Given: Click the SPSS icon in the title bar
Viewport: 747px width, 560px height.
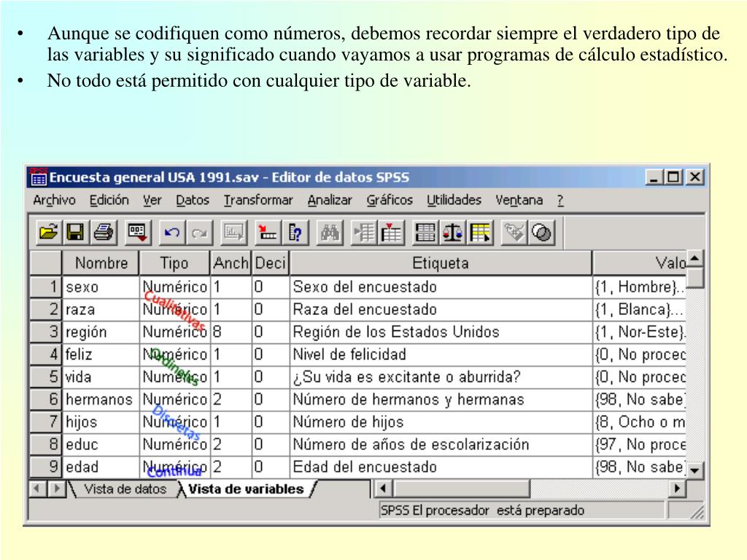Looking at the screenshot, I should click(38, 177).
